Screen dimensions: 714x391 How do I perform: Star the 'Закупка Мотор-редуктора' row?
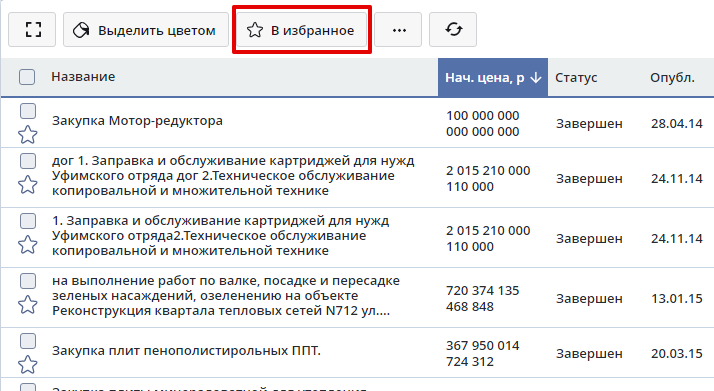28,134
